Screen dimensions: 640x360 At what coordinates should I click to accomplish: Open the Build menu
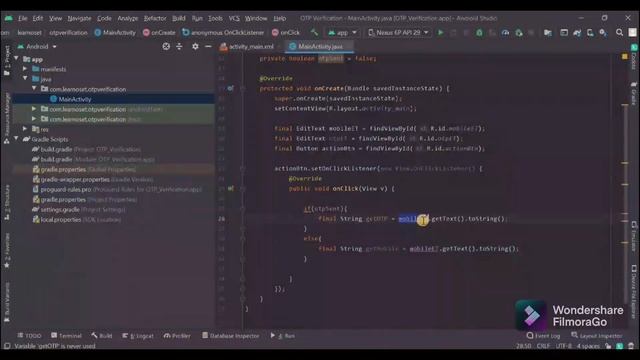pos(179,18)
